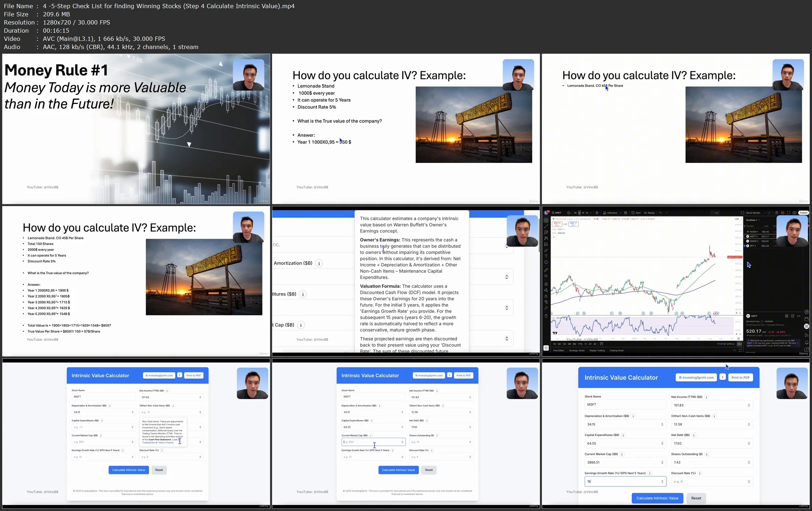Open the Portfolio 1 watchlist dropdown
The height and width of the screenshot is (511, 812).
[753, 220]
